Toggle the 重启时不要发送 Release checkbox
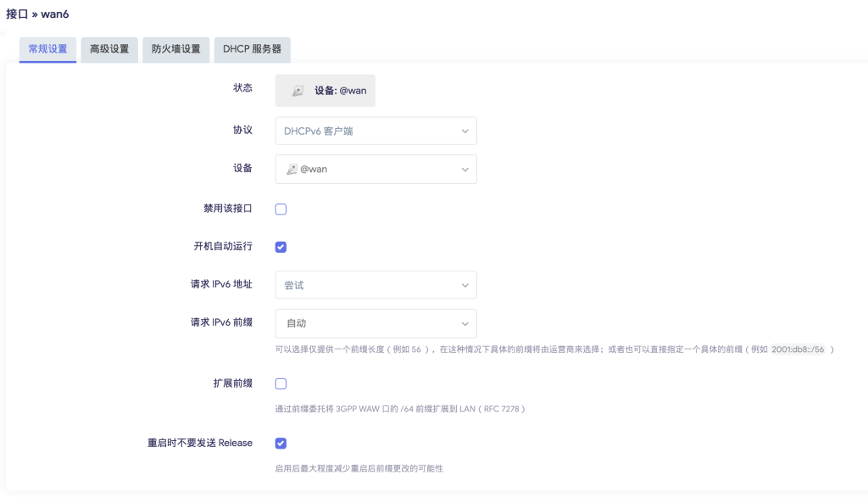Image resolution: width=868 pixels, height=497 pixels. pyautogui.click(x=281, y=444)
